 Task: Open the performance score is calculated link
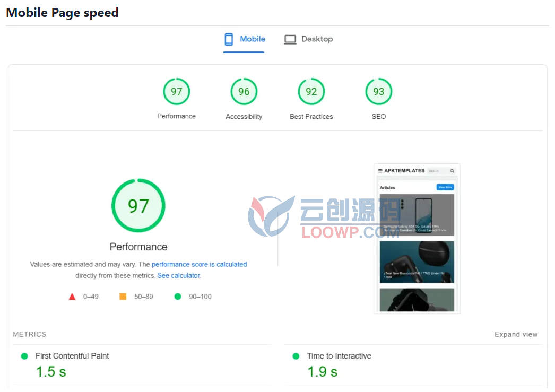[200, 264]
